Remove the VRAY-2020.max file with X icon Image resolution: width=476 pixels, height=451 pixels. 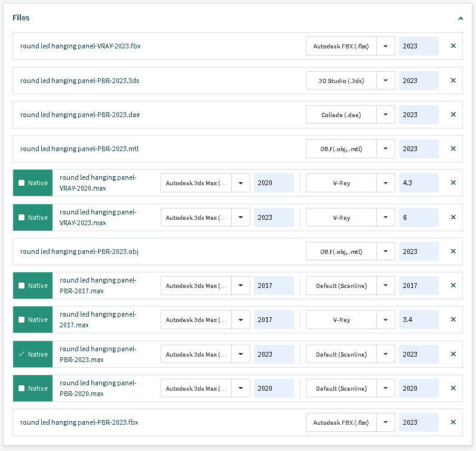coord(453,183)
